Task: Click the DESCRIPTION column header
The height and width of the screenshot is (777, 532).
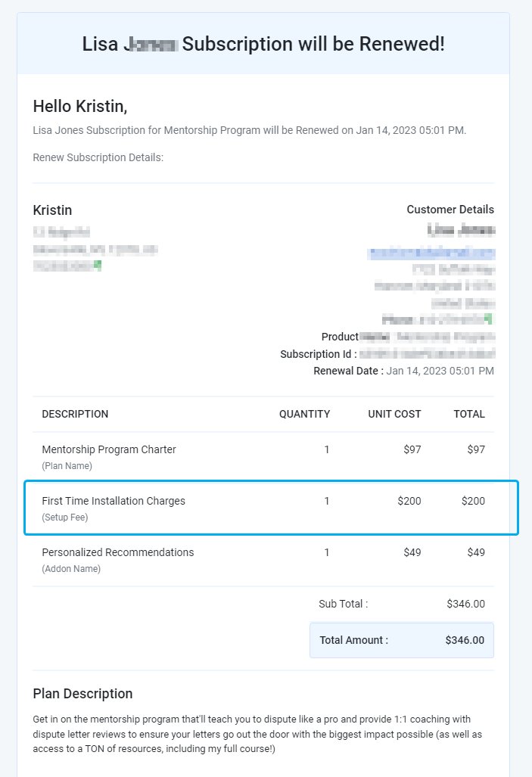Action: tap(75, 415)
